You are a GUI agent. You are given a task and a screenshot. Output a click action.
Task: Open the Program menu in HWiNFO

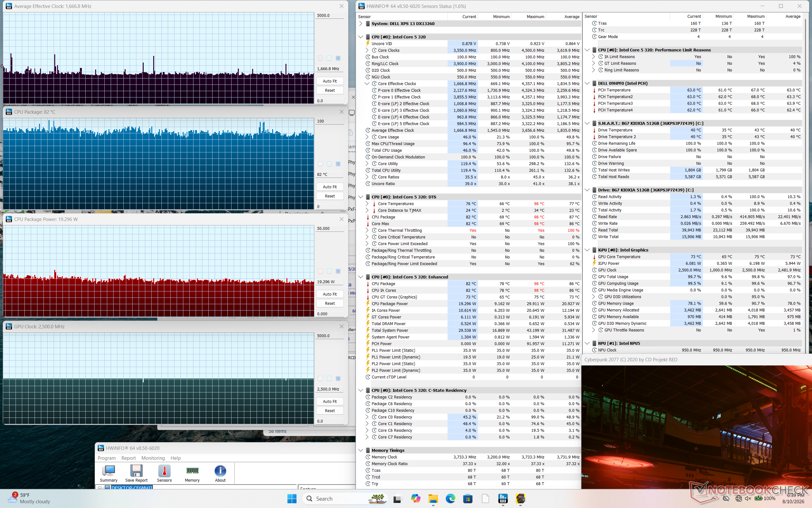point(107,458)
